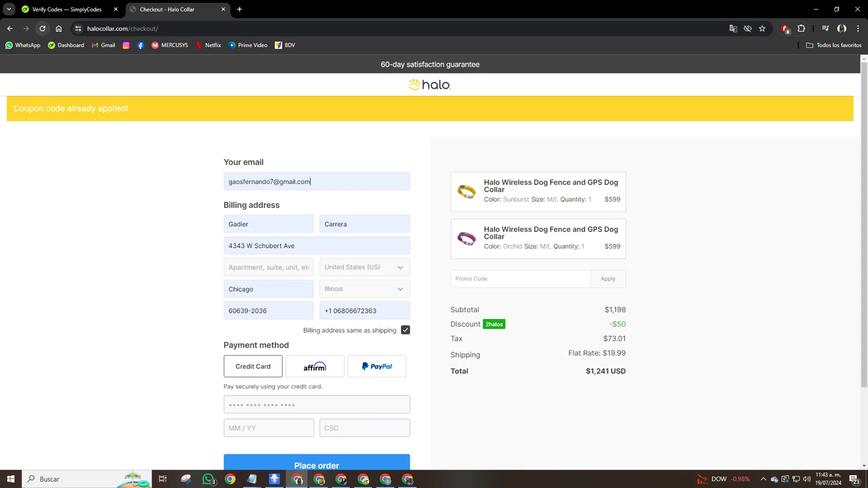Select Affirm payment method
Screen dimensions: 868x488
[x=315, y=366]
